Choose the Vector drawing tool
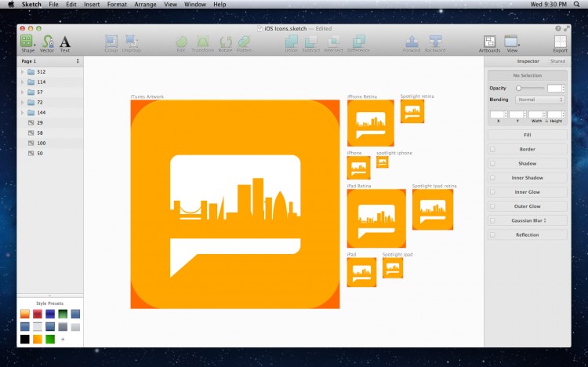 [x=47, y=42]
